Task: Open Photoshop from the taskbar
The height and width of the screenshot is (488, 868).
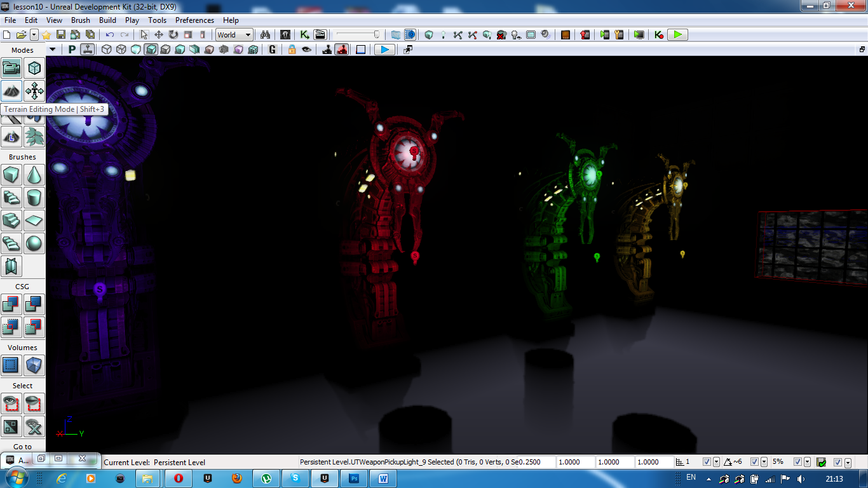Action: (355, 478)
